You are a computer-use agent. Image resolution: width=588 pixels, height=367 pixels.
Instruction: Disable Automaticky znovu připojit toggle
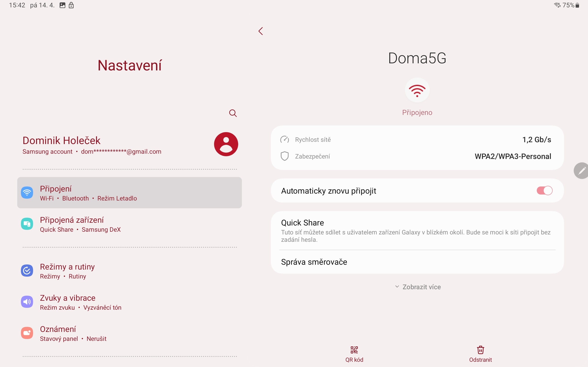544,191
